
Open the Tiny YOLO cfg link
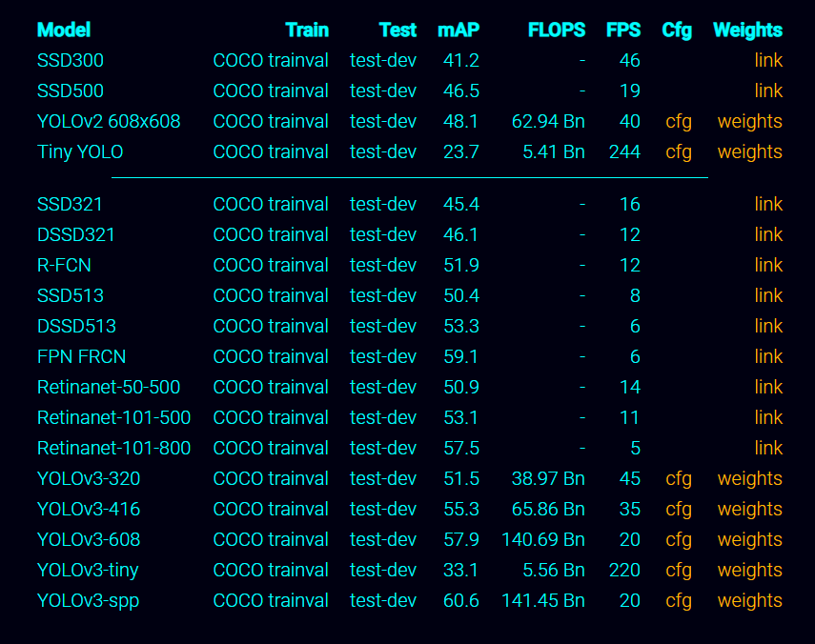[679, 152]
